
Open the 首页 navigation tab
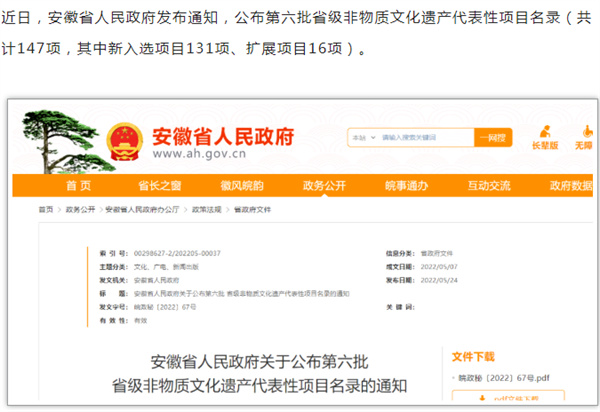pyautogui.click(x=78, y=186)
